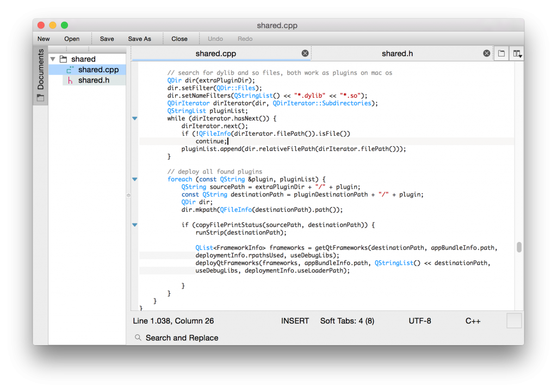Click the Save As button

click(139, 39)
